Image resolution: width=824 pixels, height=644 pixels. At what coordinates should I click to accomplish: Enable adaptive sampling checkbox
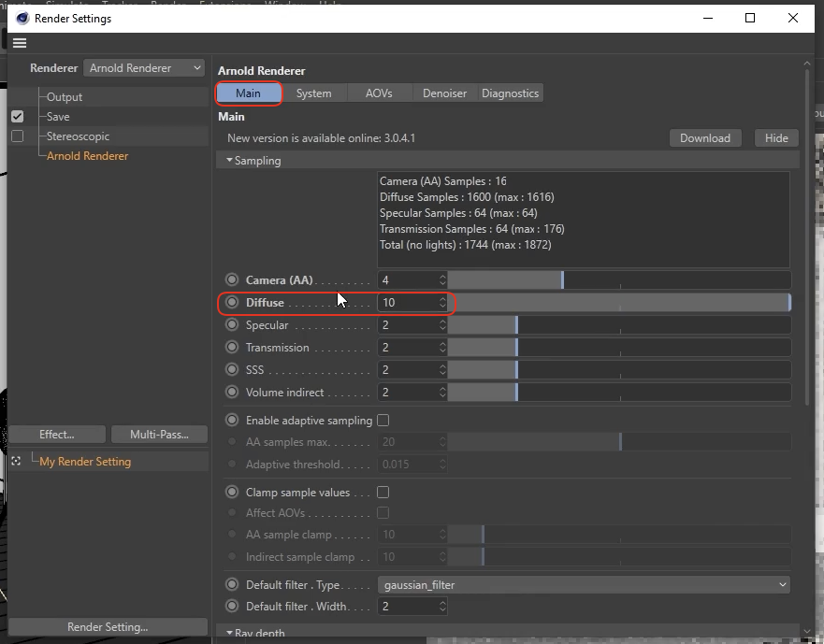pyautogui.click(x=383, y=421)
